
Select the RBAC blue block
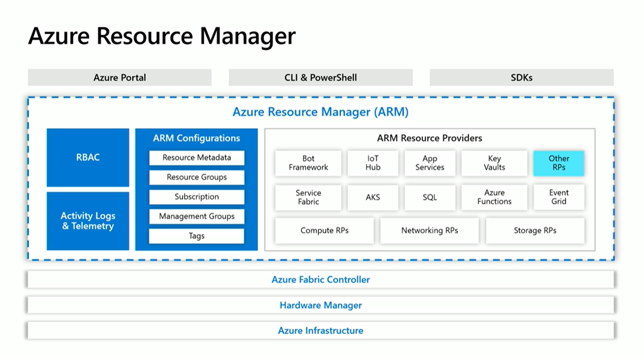[x=87, y=157]
